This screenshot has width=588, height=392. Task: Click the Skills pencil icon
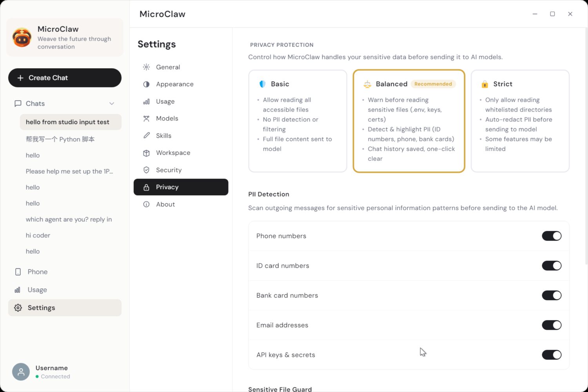click(x=146, y=136)
